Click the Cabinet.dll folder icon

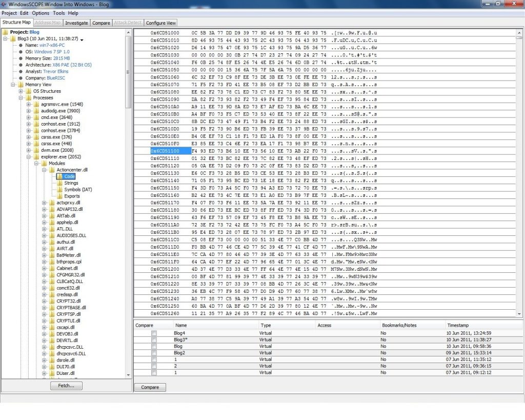52,268
